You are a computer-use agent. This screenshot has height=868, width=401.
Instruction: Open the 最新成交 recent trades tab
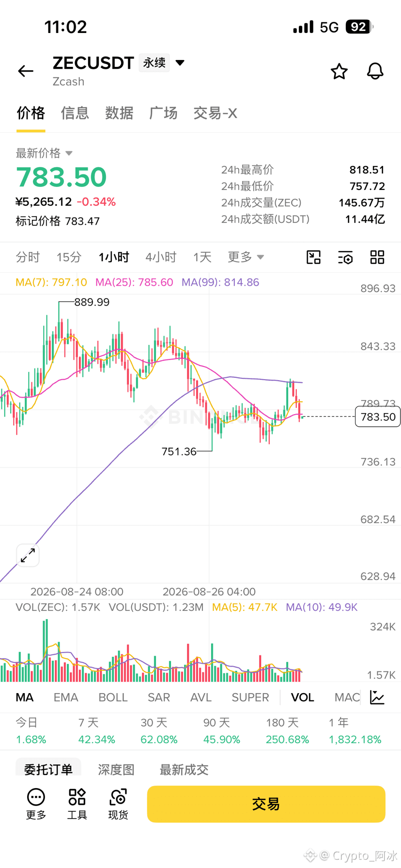click(184, 769)
